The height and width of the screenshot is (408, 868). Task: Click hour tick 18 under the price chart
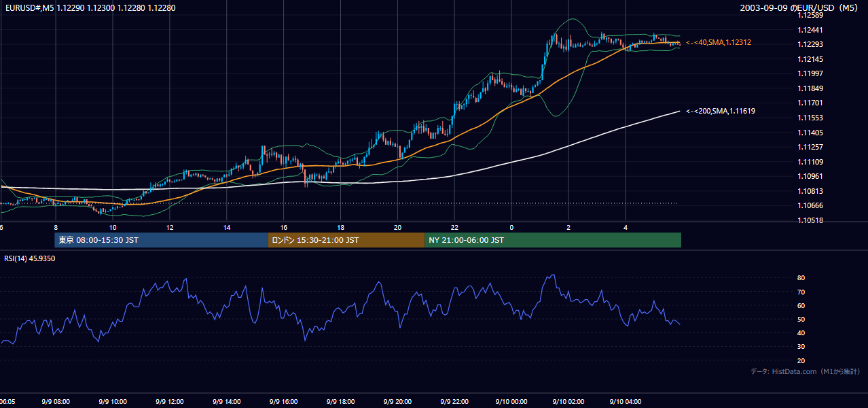pos(341,228)
